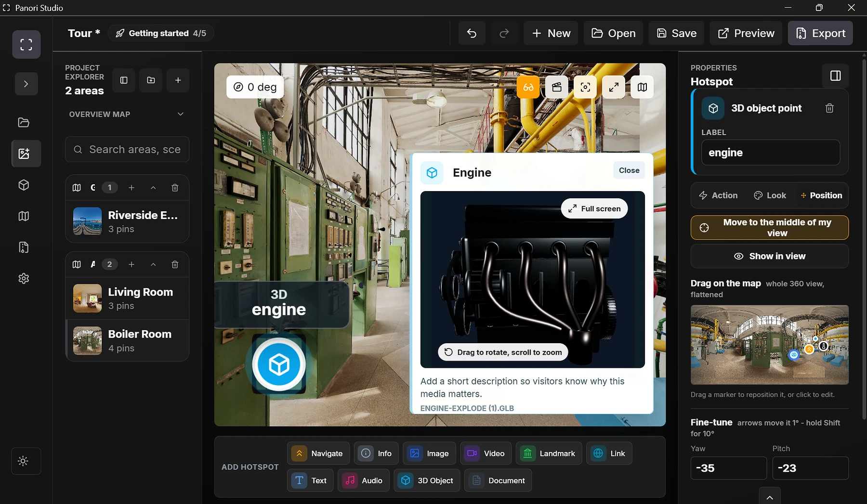Screen dimensions: 867x504
Task: Close the Engine popup card
Action: [629, 170]
